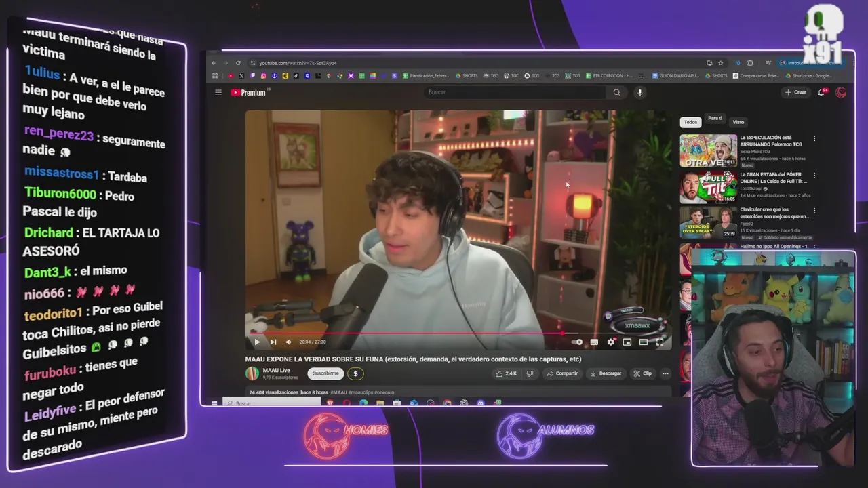The width and height of the screenshot is (868, 488).
Task: Open the ESPECULACIÓN Pokemon TCG video thumbnail
Action: click(x=708, y=150)
